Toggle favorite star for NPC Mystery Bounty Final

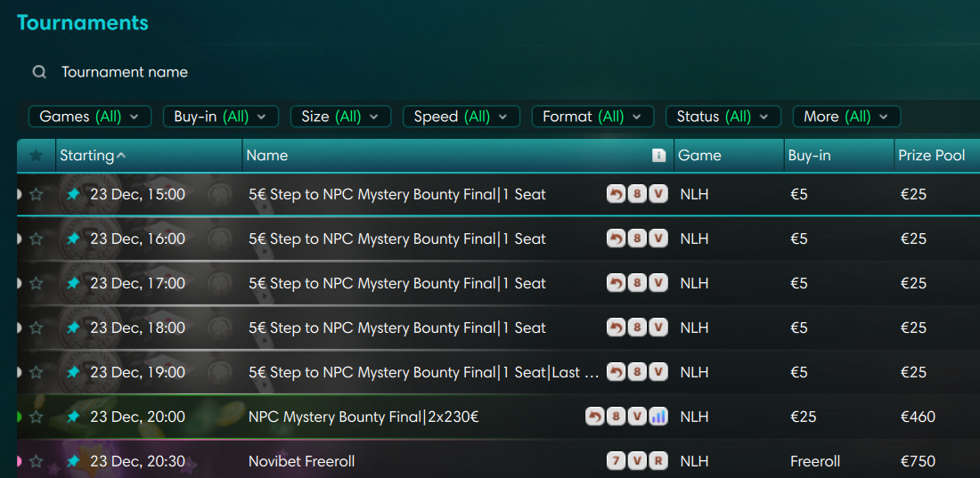pyautogui.click(x=36, y=417)
